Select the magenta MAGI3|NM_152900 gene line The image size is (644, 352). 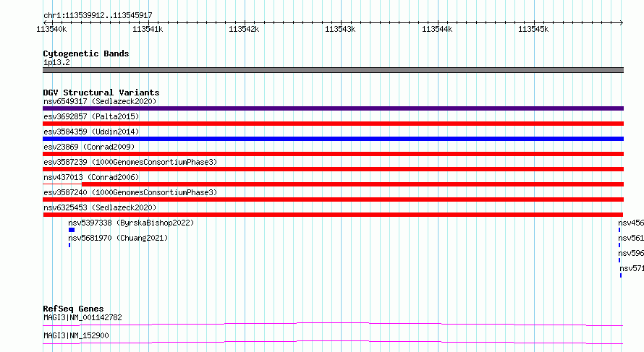point(333,342)
